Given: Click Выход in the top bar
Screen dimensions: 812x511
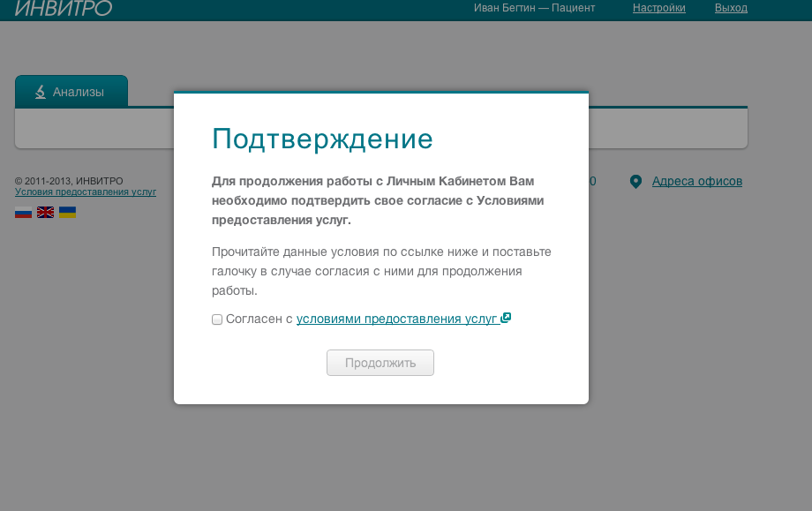Looking at the screenshot, I should [731, 8].
